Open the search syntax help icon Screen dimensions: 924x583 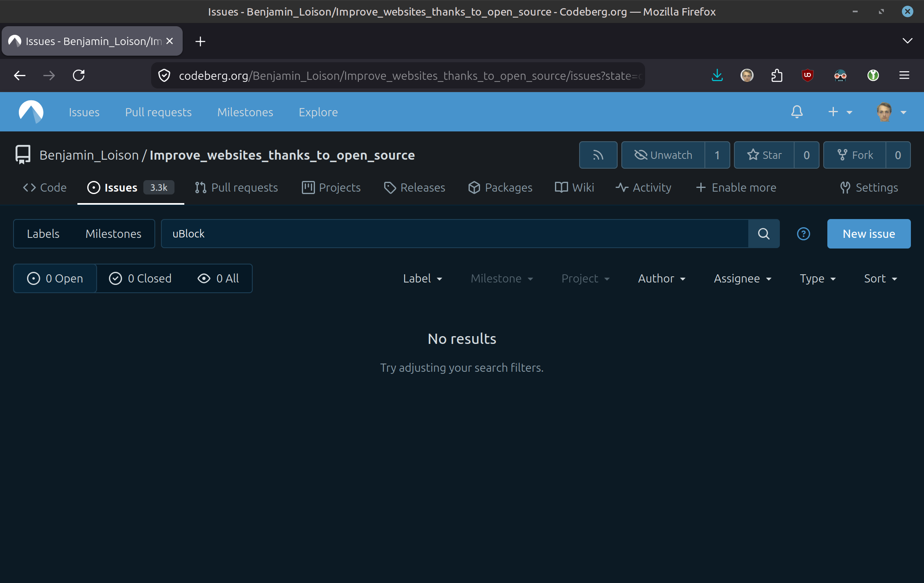point(803,234)
